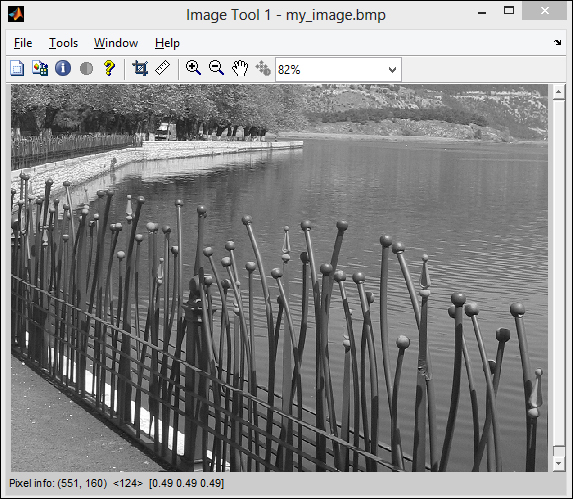
Task: Open the Adjust Contrast tool icon
Action: point(86,68)
